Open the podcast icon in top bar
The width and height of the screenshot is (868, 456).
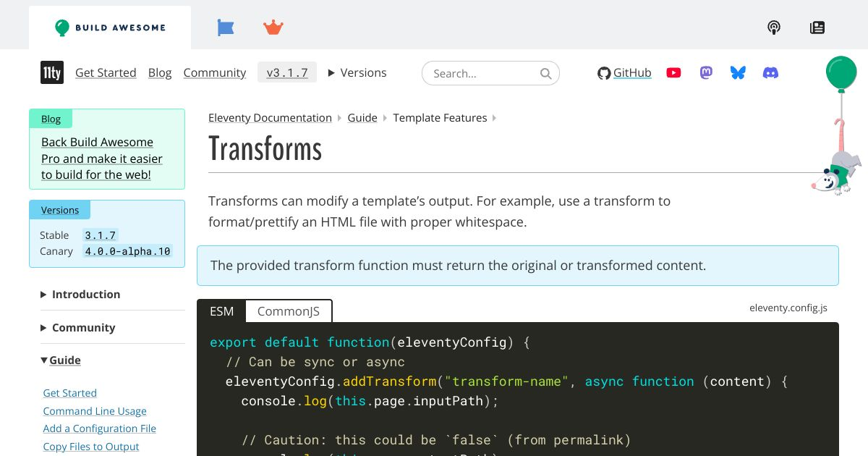(774, 28)
